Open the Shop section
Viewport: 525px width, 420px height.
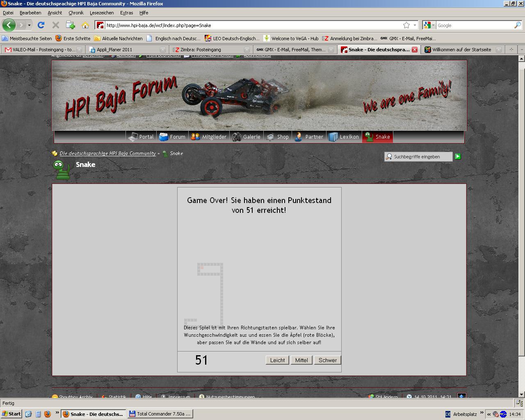pyautogui.click(x=278, y=137)
